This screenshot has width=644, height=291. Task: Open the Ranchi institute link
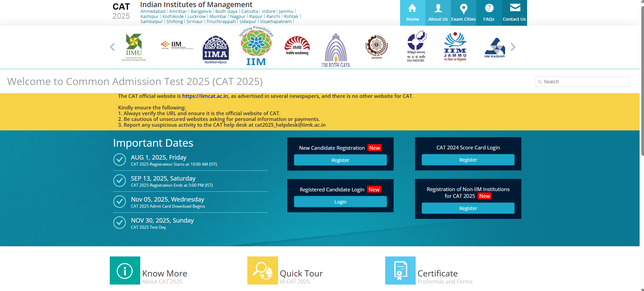tap(273, 17)
